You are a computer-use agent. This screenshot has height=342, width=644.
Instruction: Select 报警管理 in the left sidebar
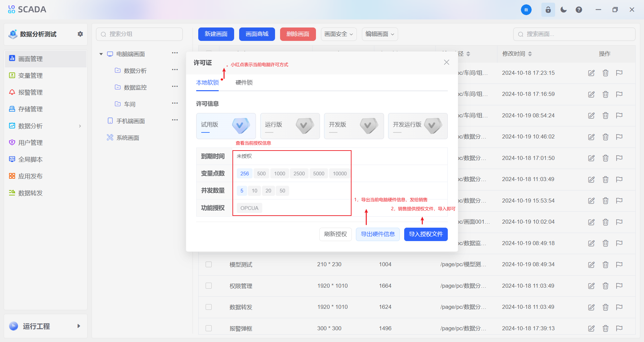[30, 92]
